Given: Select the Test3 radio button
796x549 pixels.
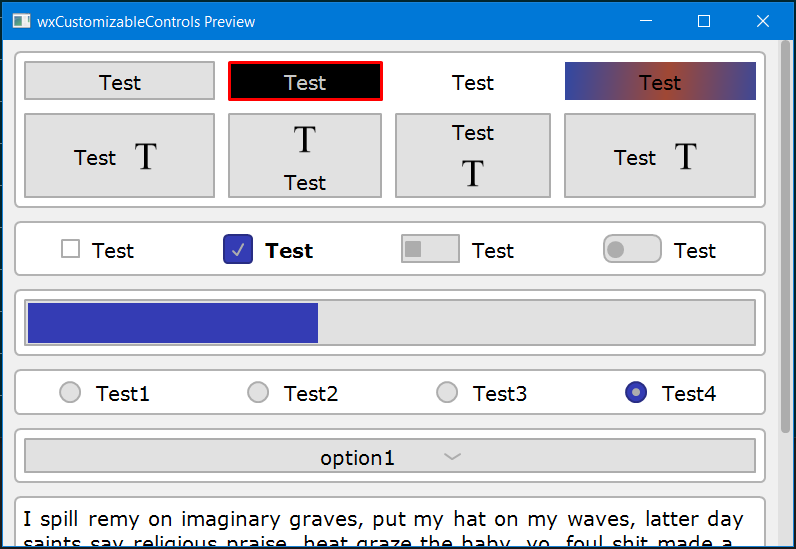Looking at the screenshot, I should (447, 393).
